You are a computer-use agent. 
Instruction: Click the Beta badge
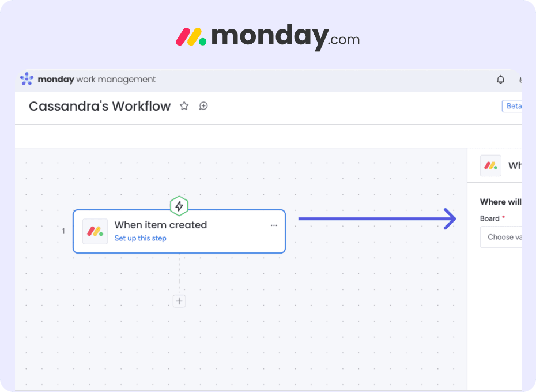tap(515, 106)
